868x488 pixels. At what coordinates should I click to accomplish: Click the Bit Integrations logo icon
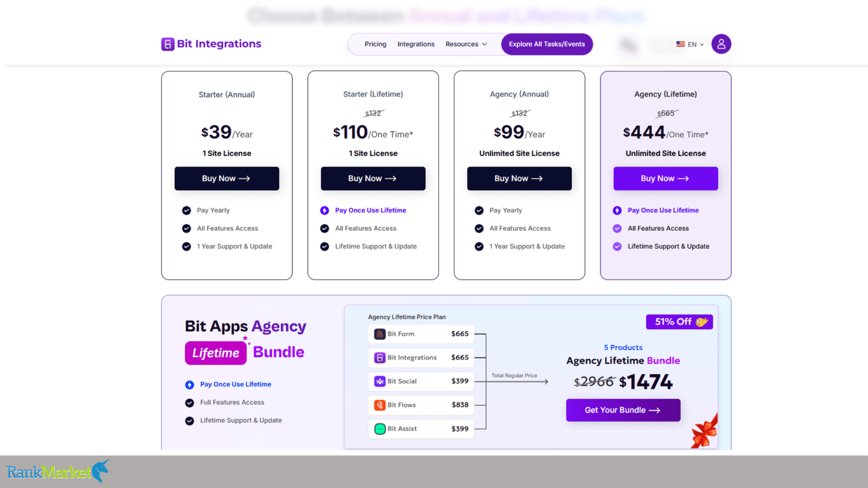[168, 44]
